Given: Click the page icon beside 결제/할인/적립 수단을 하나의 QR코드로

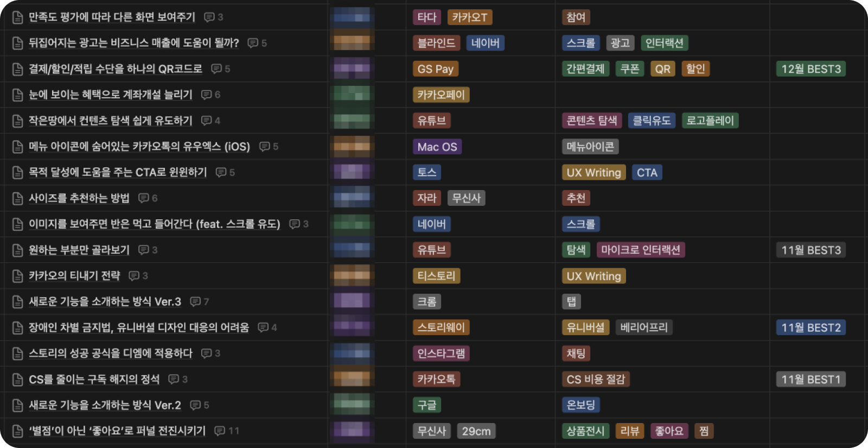Looking at the screenshot, I should (x=17, y=69).
